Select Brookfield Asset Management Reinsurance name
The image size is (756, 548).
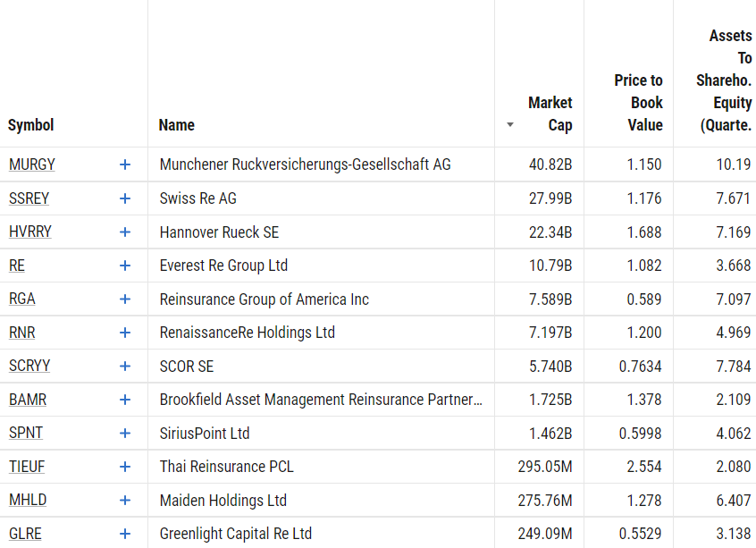click(x=321, y=400)
